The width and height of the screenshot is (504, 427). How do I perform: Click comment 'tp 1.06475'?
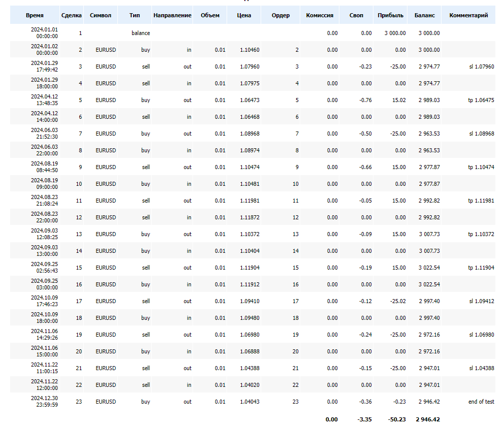(481, 100)
